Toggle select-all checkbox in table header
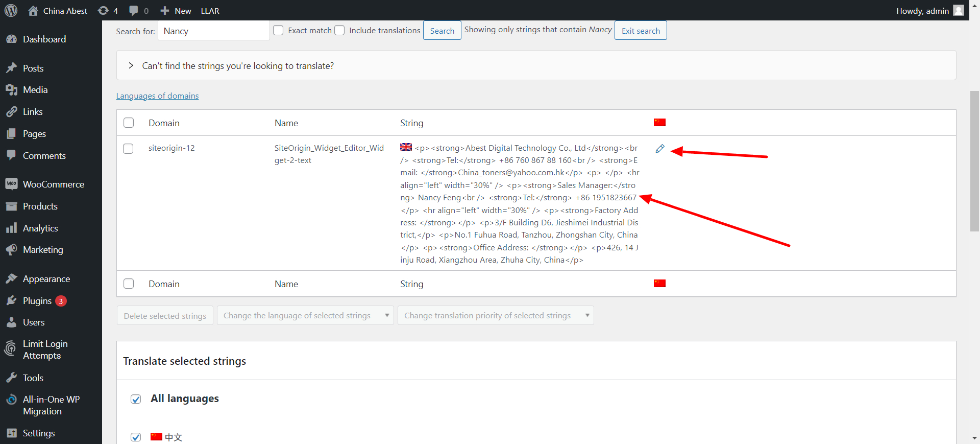 click(129, 123)
